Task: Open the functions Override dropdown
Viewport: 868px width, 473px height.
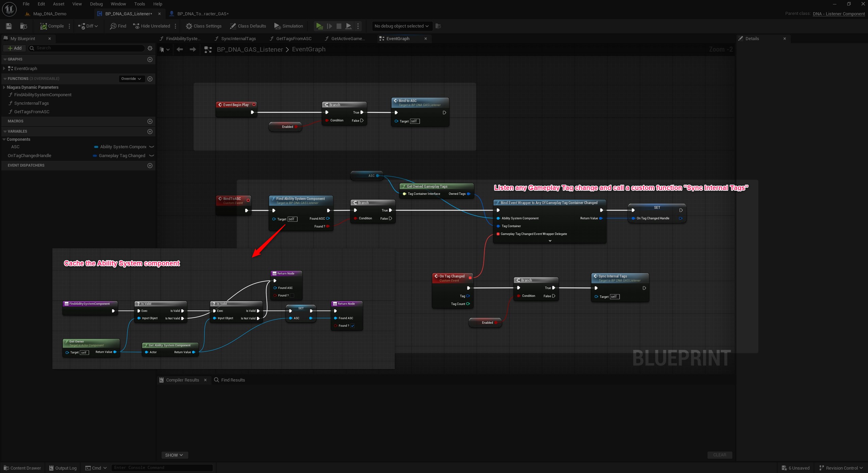Action: (131, 79)
